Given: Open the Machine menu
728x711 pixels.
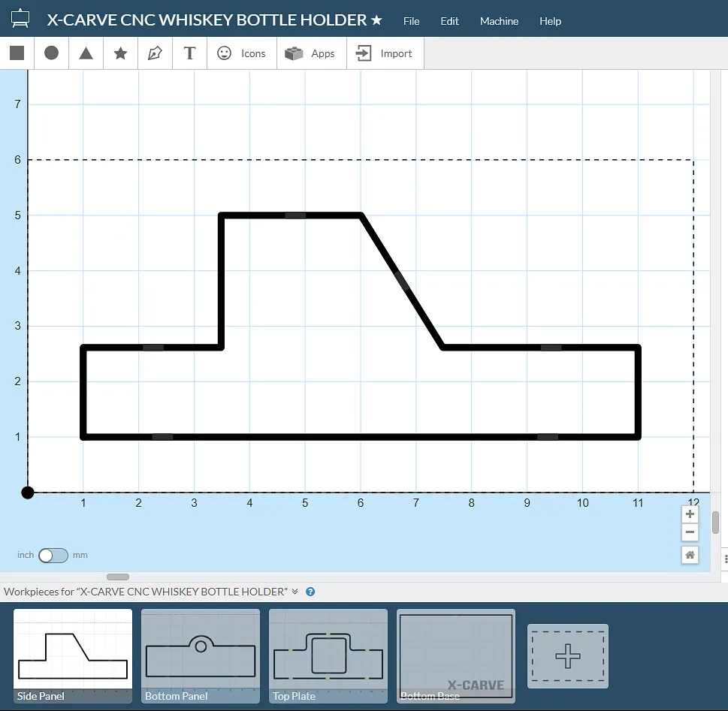Looking at the screenshot, I should coord(499,21).
